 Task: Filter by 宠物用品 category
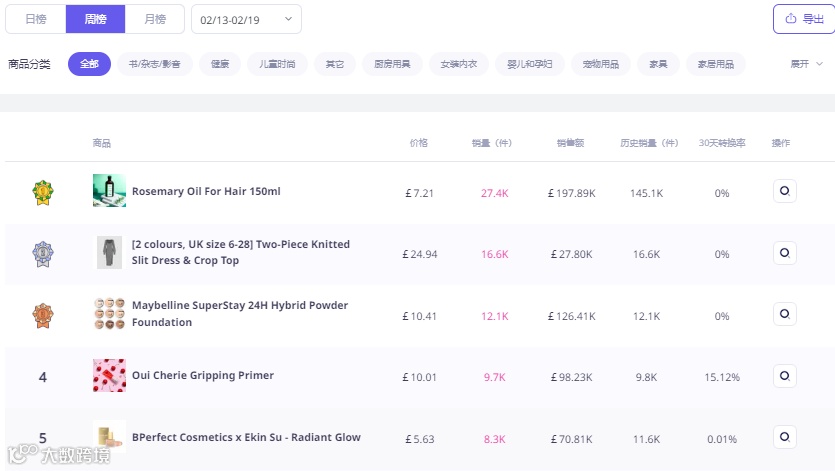point(600,64)
